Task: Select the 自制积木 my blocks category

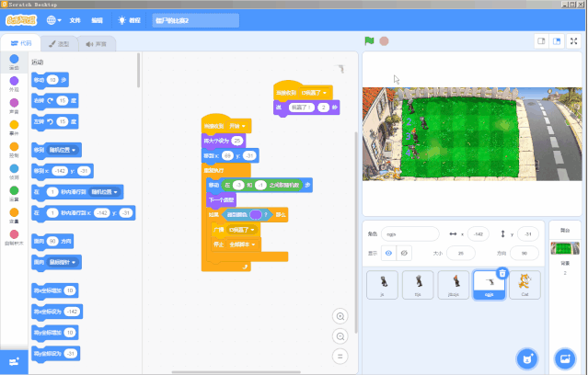Action: point(14,237)
